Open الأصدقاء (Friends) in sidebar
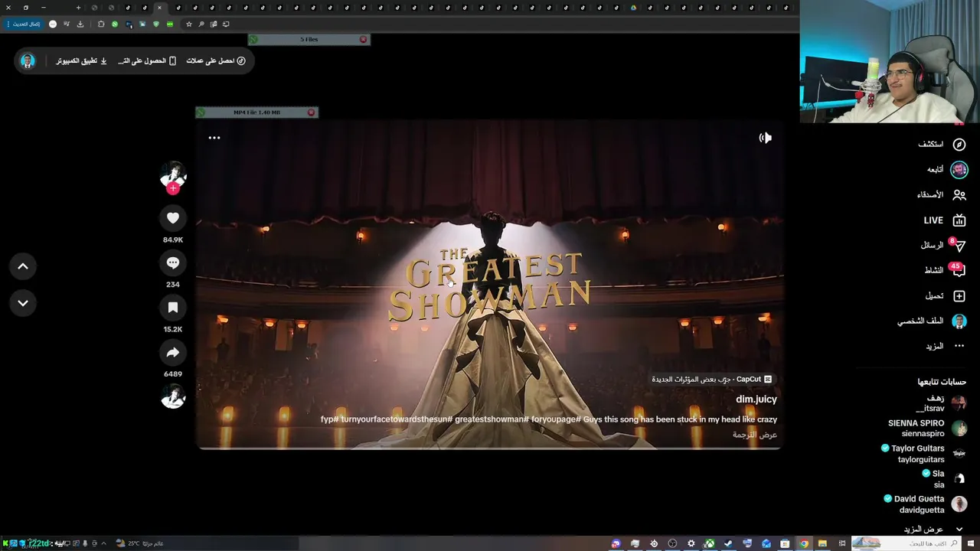Viewport: 980px width, 551px height. (x=942, y=194)
